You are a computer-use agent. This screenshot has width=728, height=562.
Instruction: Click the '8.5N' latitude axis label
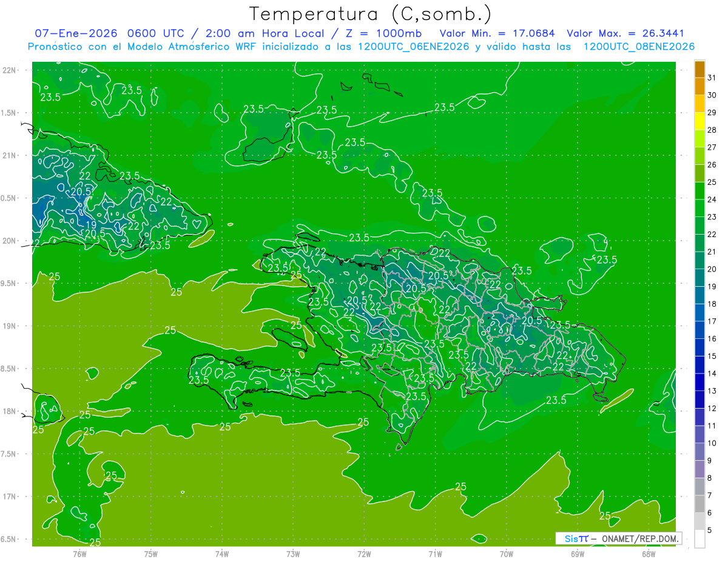9,369
